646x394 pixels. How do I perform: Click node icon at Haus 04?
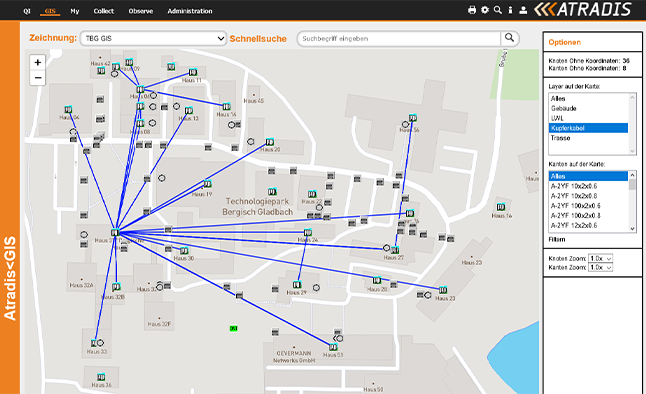click(x=68, y=110)
